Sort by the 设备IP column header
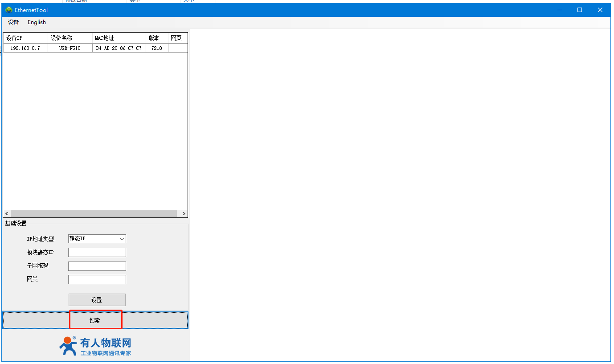 pos(25,38)
